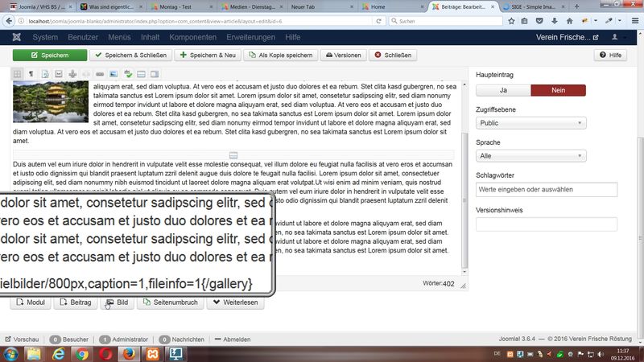This screenshot has height=362, width=644.
Task: Click the greyed-out unlink icon in editor toolbar
Action: coord(86,74)
